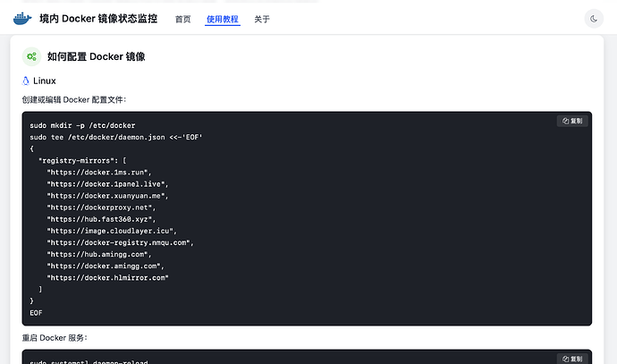
Task: Click the https://dockerproxy.net mirror line
Action: [x=101, y=207]
